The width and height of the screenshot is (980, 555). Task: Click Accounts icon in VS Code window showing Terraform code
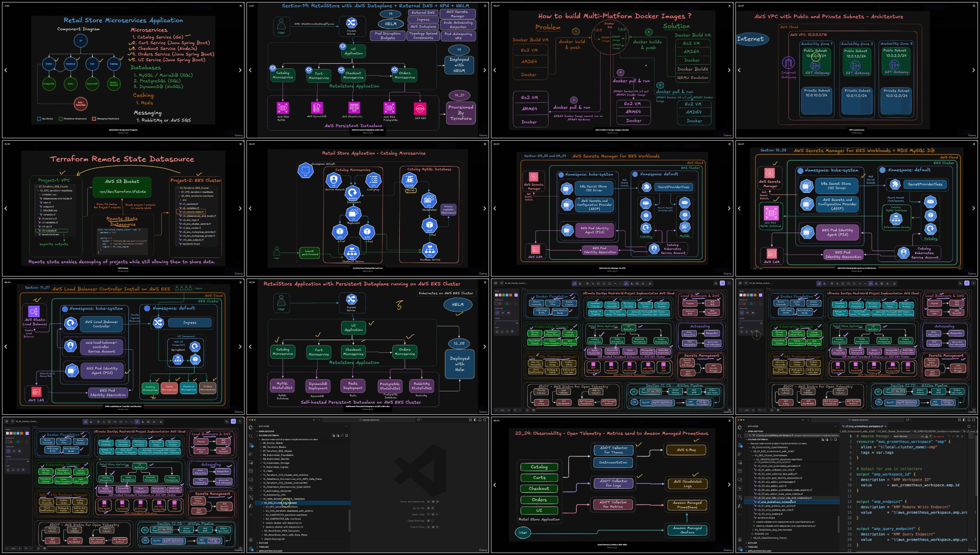click(740, 540)
